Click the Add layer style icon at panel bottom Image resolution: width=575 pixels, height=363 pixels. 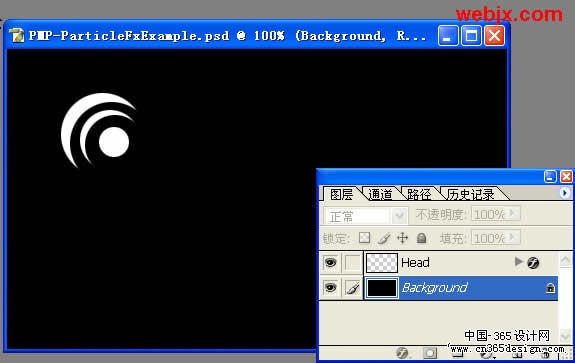click(x=402, y=353)
